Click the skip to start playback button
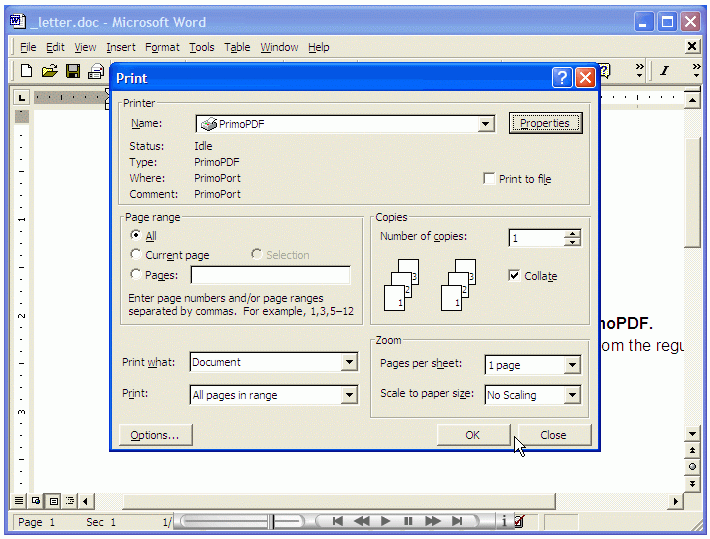 (x=337, y=521)
